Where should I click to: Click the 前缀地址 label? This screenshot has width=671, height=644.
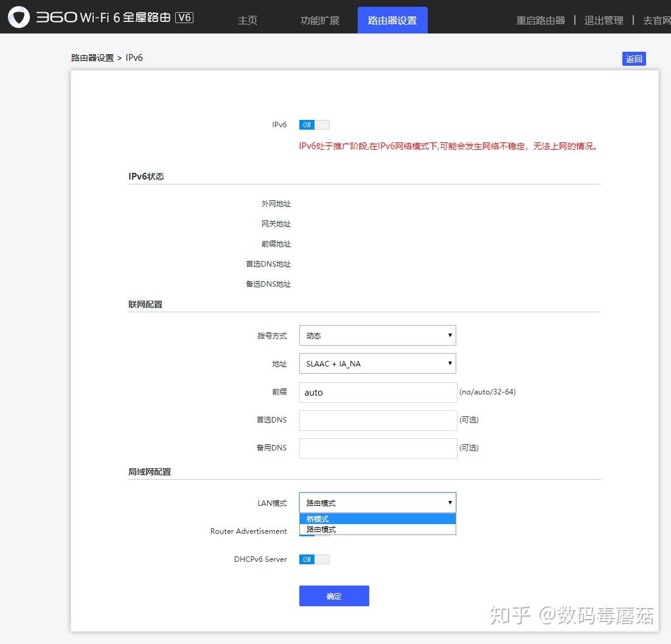[x=276, y=244]
